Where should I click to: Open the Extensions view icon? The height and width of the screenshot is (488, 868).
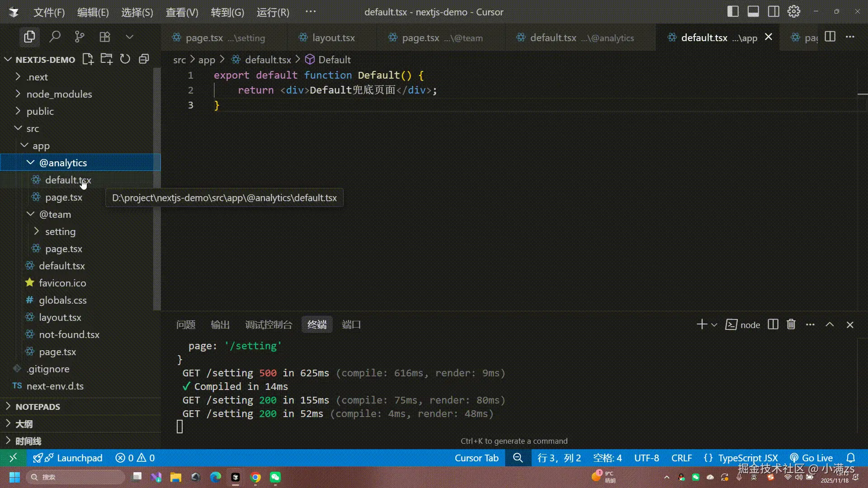pos(105,37)
